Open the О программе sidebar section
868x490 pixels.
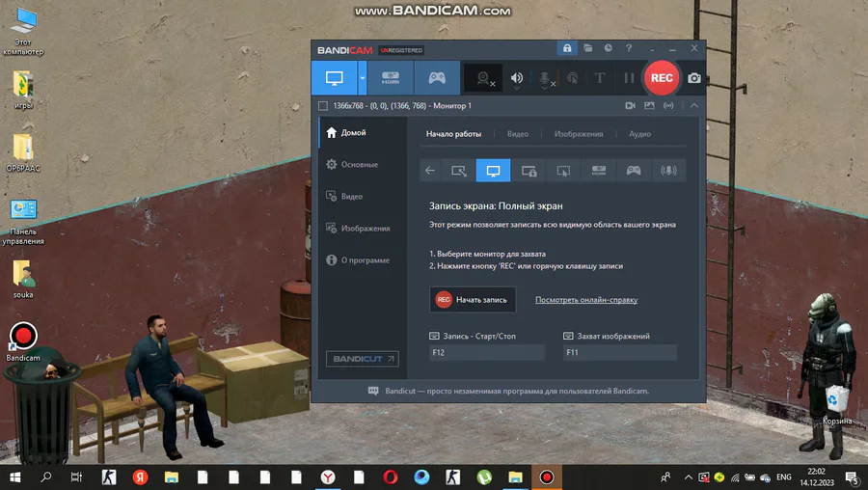click(363, 260)
